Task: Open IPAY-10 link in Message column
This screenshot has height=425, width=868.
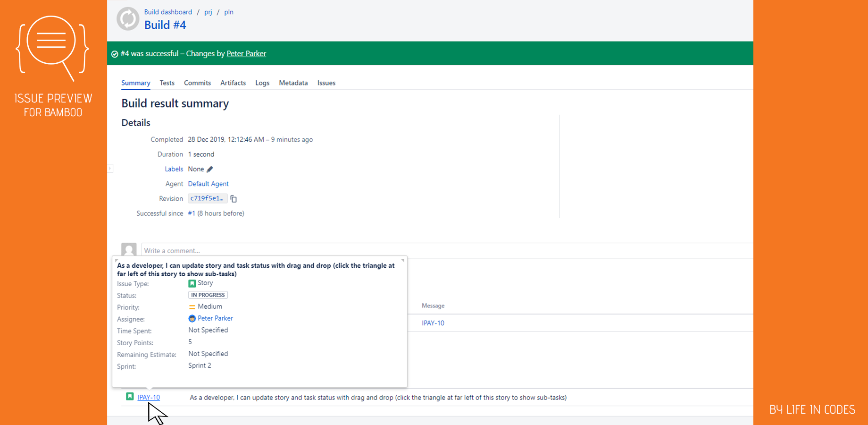Action: (433, 323)
